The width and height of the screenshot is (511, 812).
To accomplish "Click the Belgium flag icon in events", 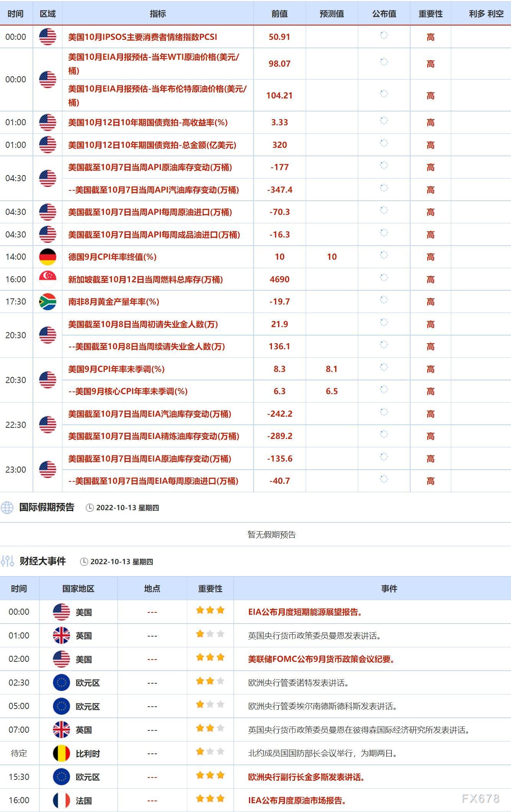I will tap(61, 753).
